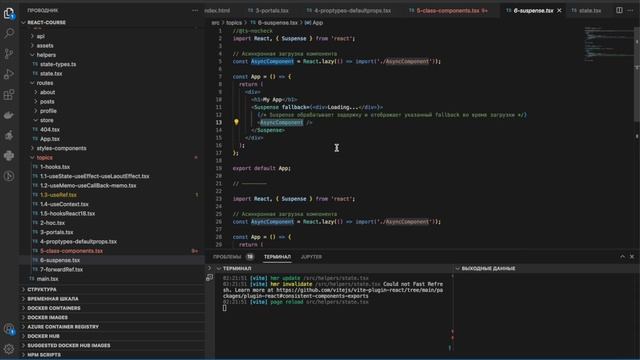Screen dimensions: 640x360
Task: Open the Extensions view icon
Action: pos(9,95)
